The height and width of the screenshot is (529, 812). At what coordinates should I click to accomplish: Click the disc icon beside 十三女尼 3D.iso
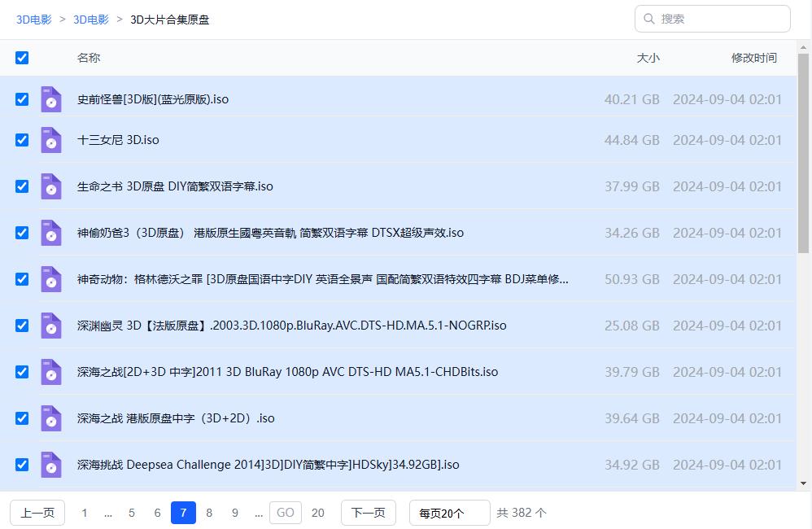(51, 140)
